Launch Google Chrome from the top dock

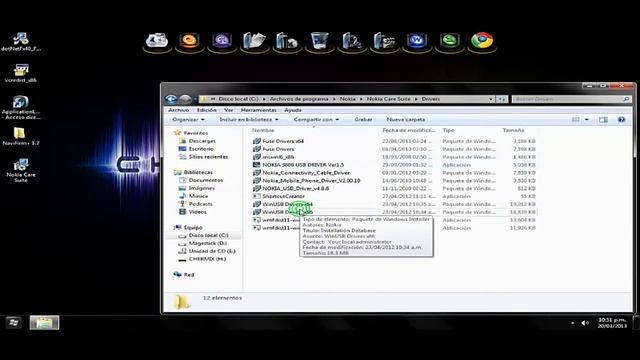(482, 41)
